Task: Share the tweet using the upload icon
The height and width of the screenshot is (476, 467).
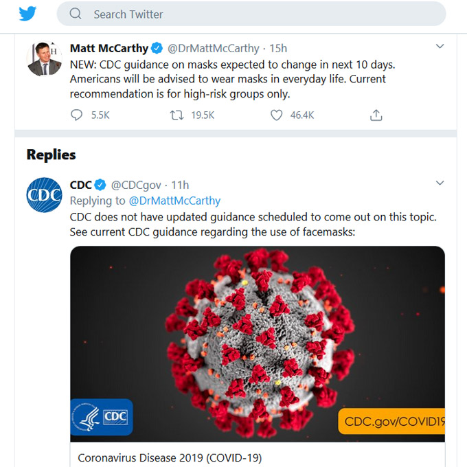Action: click(376, 115)
